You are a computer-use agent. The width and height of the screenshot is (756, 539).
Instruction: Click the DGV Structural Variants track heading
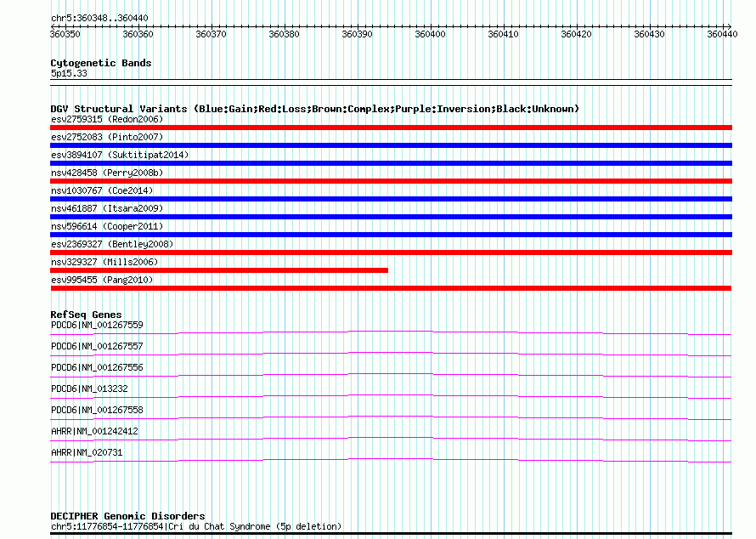tap(315, 109)
